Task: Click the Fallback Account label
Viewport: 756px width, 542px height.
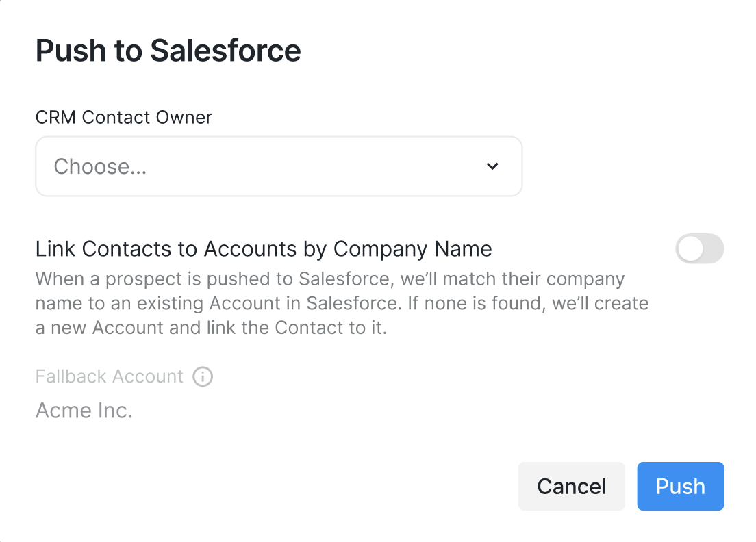Action: click(110, 376)
